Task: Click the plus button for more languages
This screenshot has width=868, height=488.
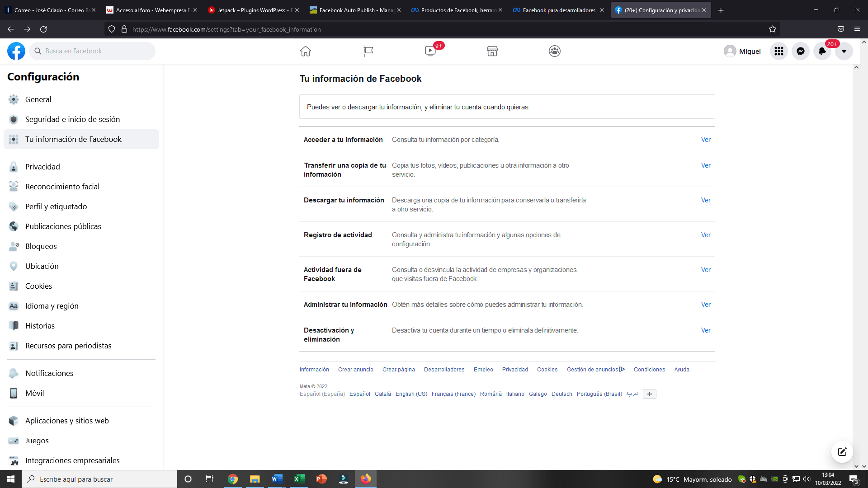Action: [x=650, y=394]
